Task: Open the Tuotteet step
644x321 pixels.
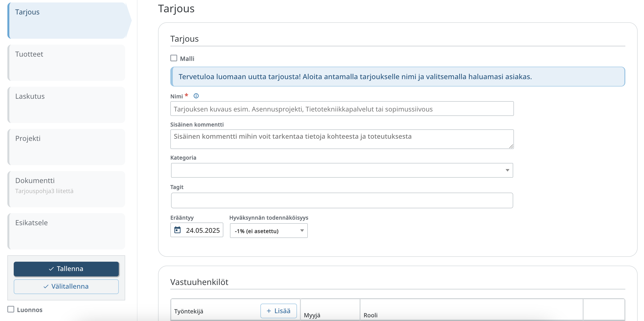Action: 67,62
